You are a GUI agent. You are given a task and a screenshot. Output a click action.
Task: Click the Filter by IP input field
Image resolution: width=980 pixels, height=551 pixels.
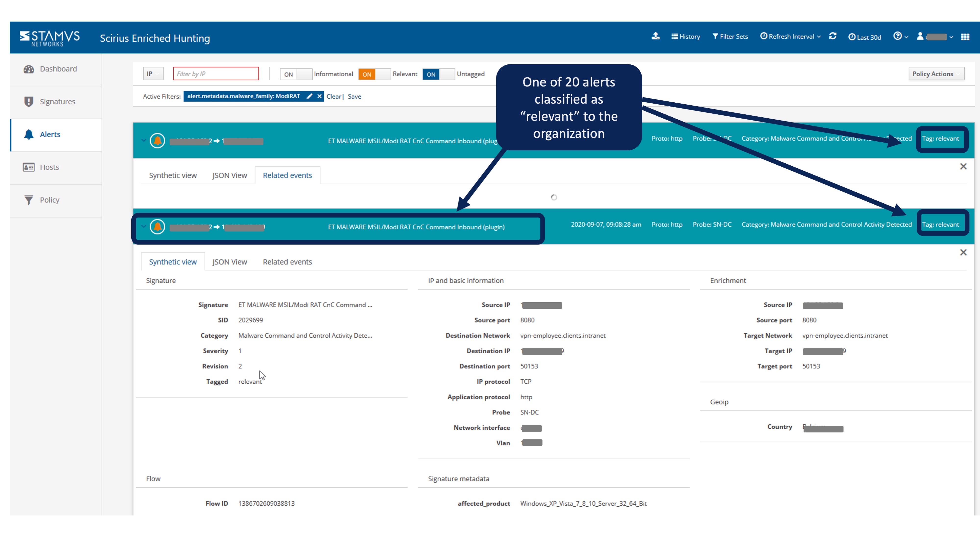click(216, 73)
